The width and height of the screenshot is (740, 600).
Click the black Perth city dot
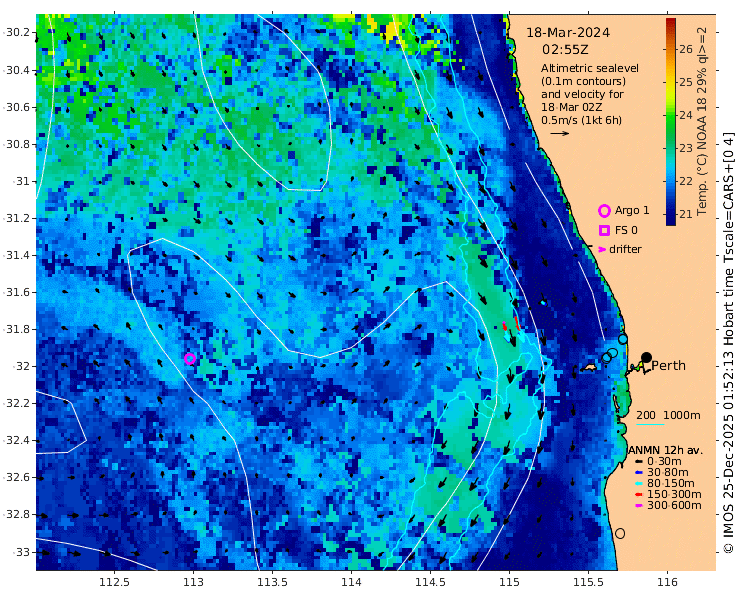647,357
